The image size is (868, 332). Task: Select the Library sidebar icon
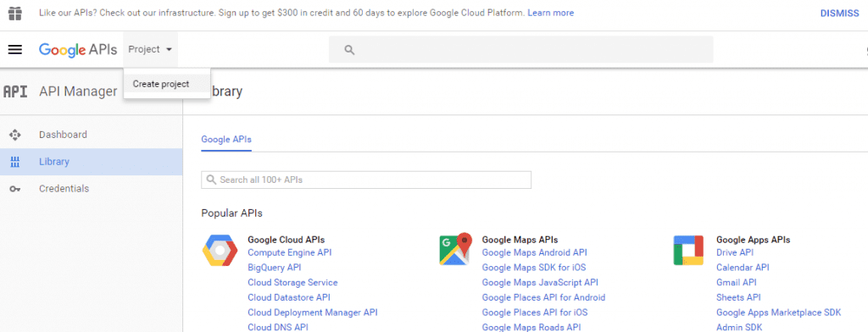[15, 162]
